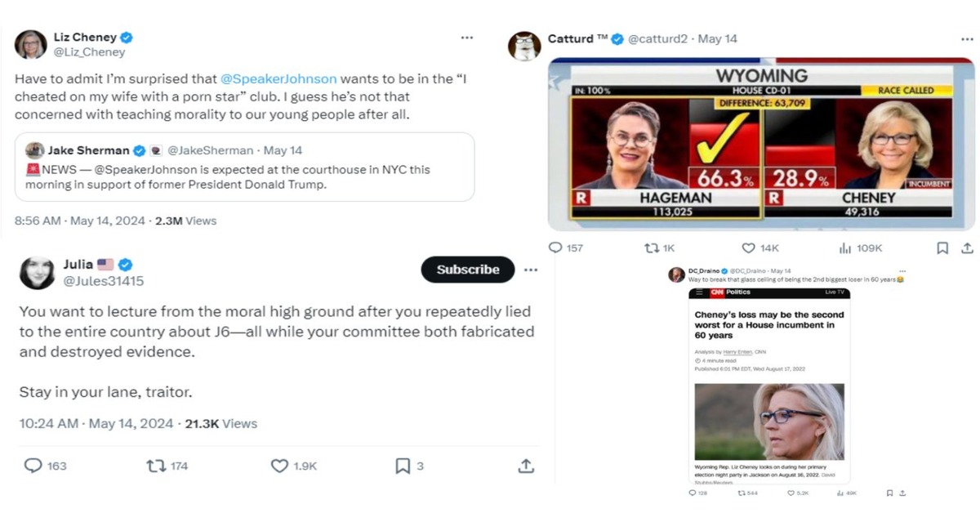This screenshot has height=513, width=980.
Task: Open more options on Liz Cheney's tweet
Action: tap(466, 38)
